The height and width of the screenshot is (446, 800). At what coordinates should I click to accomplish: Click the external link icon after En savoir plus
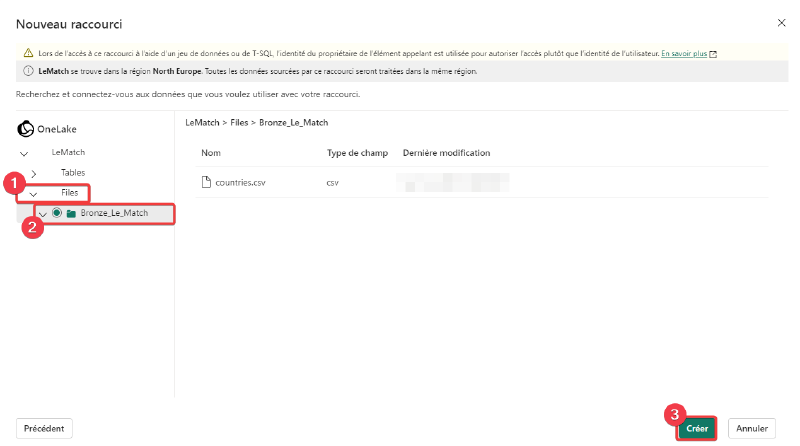pyautogui.click(x=713, y=54)
